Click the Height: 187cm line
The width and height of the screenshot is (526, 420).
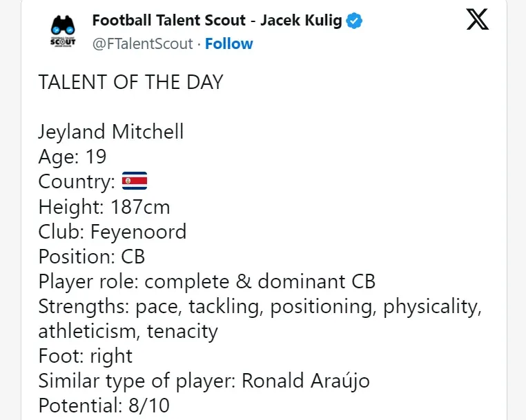click(x=104, y=207)
